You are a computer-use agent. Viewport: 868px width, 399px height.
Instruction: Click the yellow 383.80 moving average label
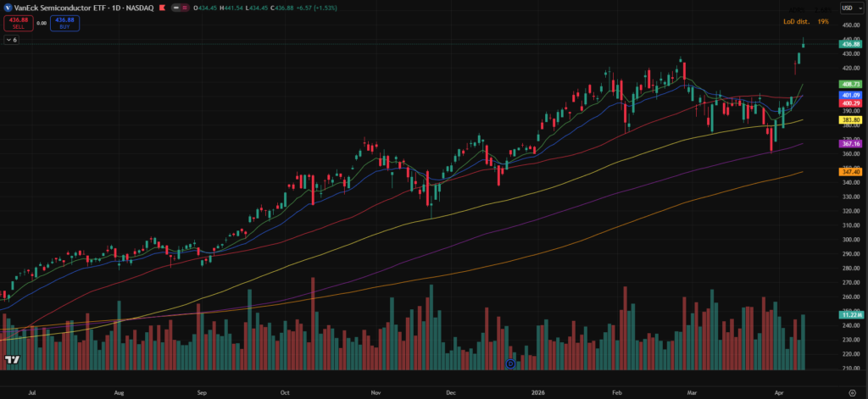tap(849, 120)
